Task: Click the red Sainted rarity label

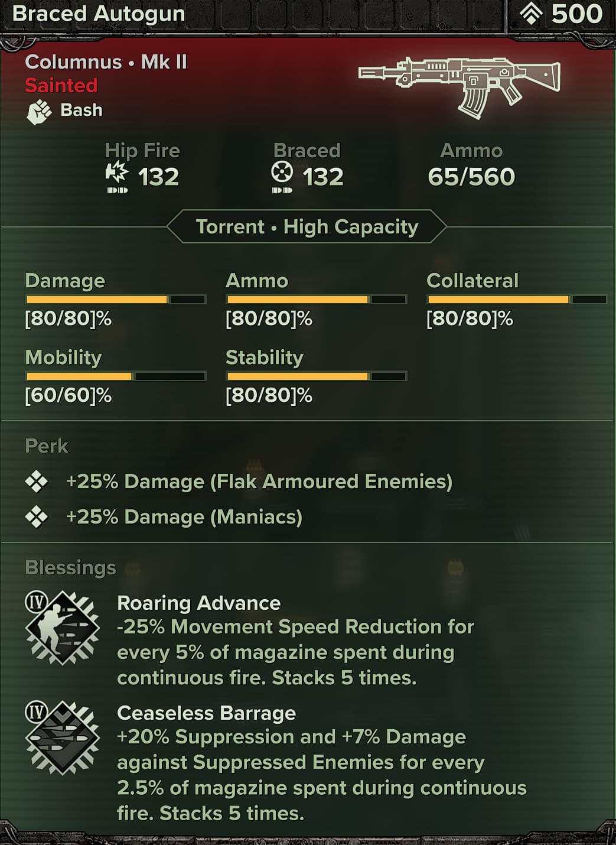Action: pos(61,86)
